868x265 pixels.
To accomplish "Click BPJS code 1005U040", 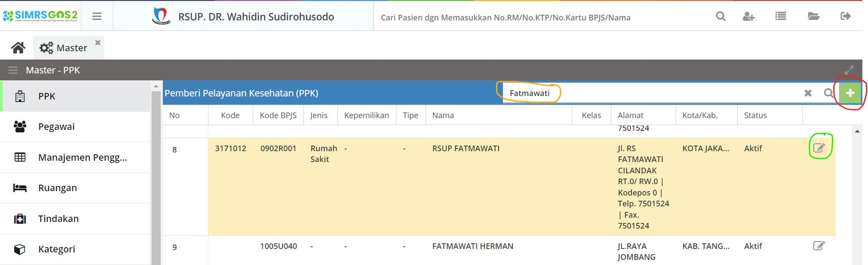I will click(x=278, y=246).
